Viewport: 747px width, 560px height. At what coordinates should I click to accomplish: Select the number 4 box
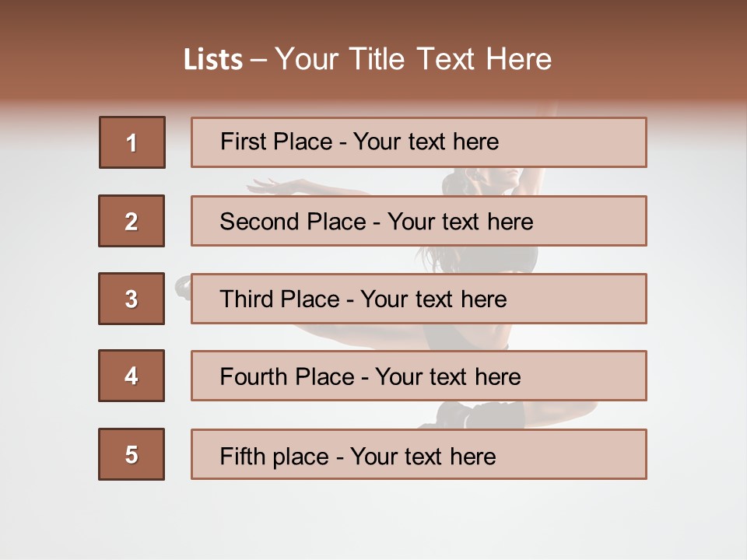132,376
